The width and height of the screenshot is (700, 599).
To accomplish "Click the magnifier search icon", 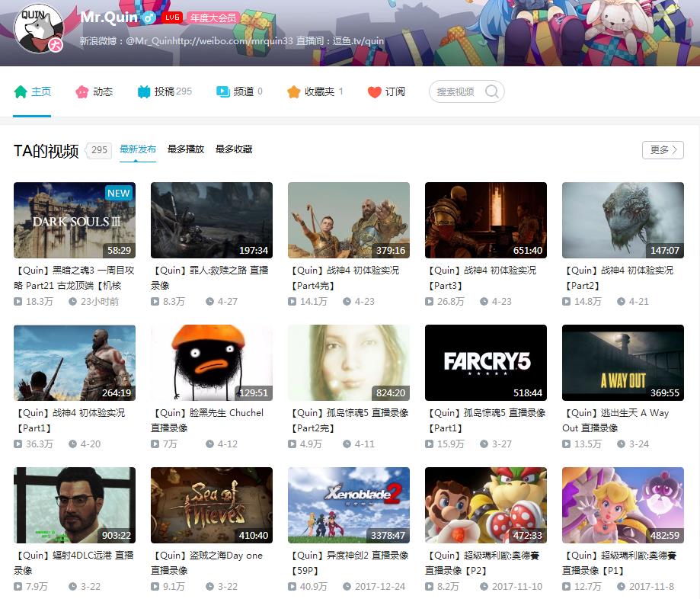I will 491,91.
